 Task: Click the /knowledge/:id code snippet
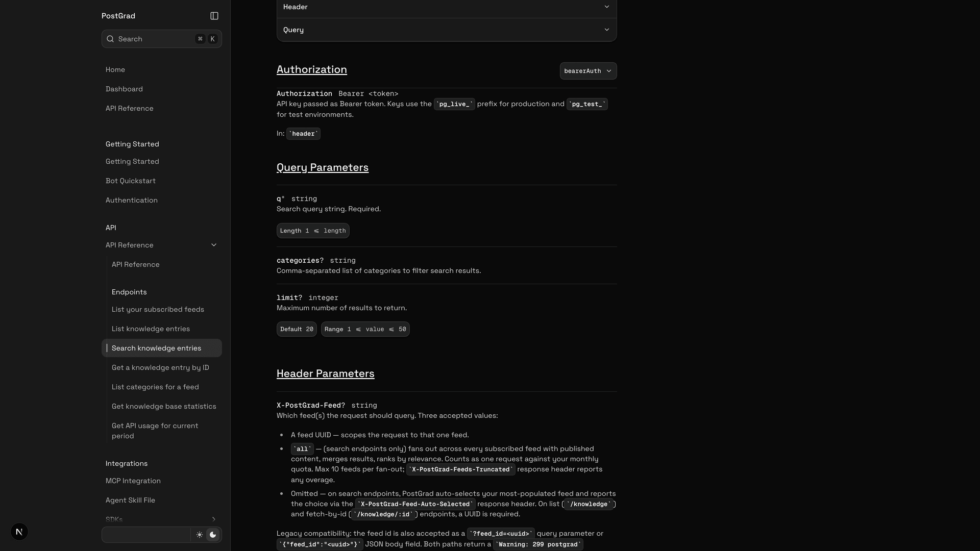point(383,514)
